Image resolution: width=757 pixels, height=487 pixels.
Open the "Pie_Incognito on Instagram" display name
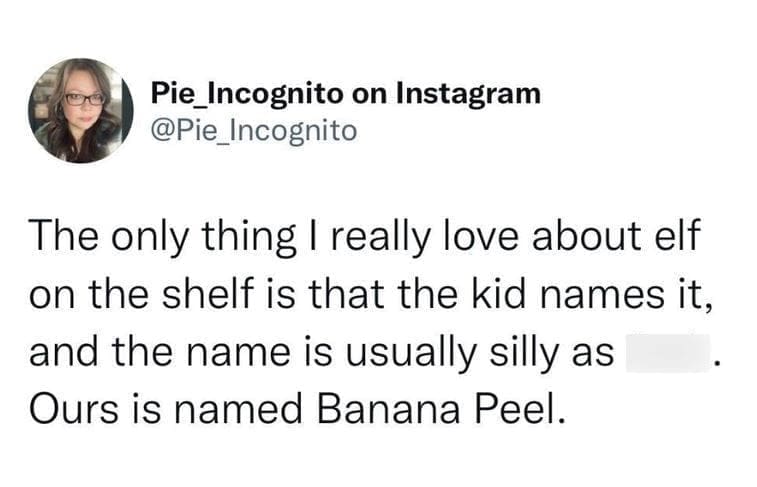345,94
